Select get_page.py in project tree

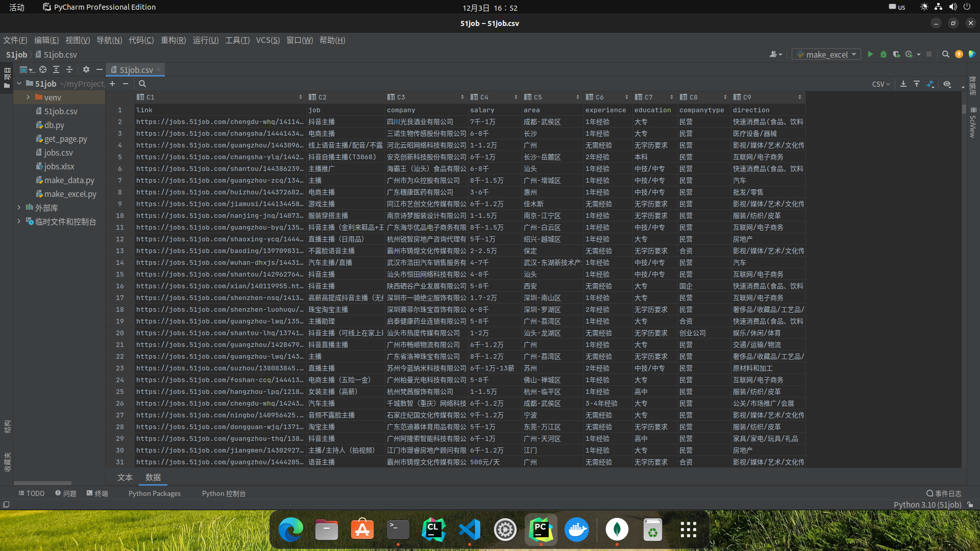[x=61, y=139]
